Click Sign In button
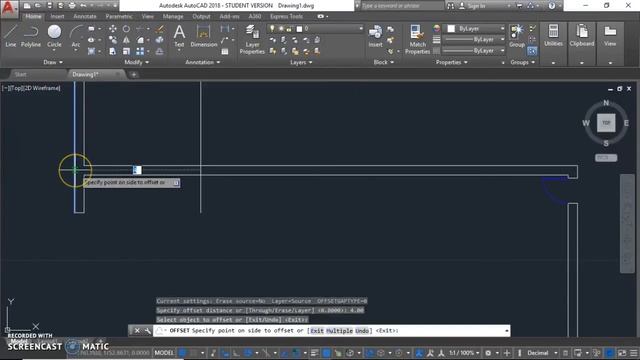The width and height of the screenshot is (640, 360). point(473,6)
